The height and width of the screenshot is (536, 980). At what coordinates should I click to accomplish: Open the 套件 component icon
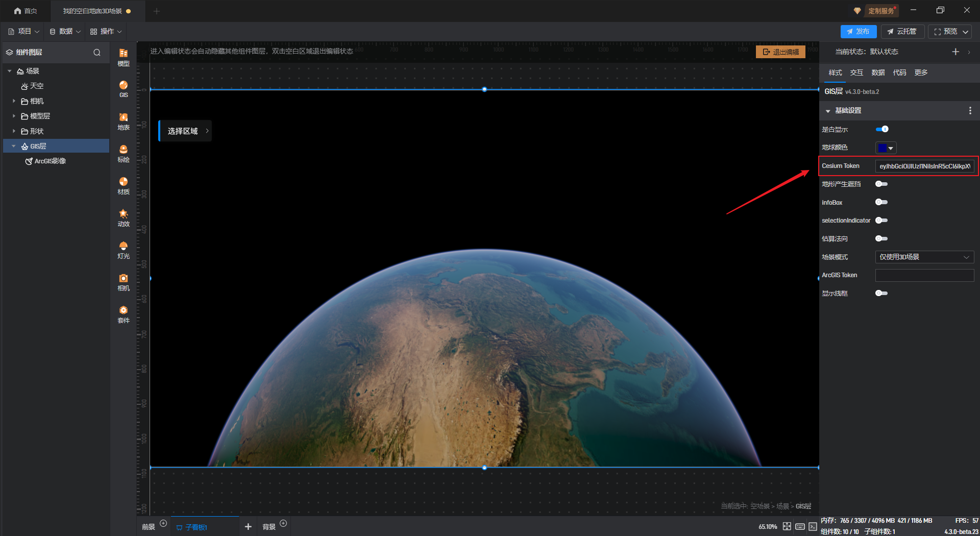pos(124,314)
